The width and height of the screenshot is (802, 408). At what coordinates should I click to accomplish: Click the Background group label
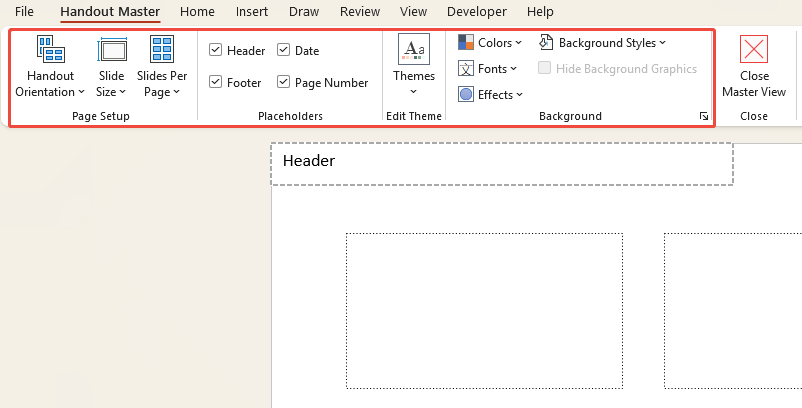tap(570, 116)
